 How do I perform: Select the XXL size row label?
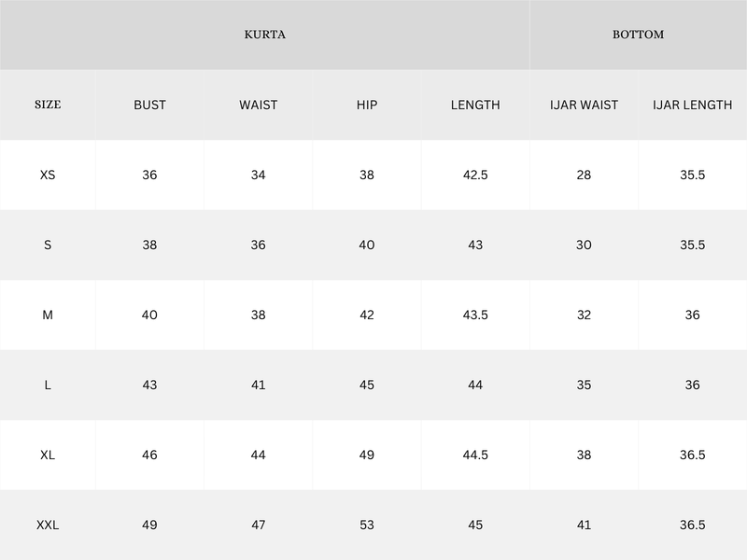(x=48, y=525)
